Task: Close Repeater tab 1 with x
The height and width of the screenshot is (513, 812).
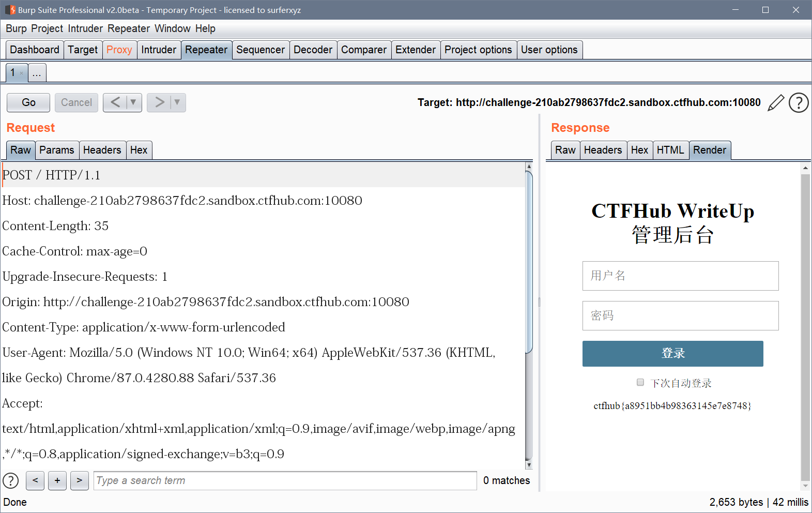Action: [x=21, y=73]
